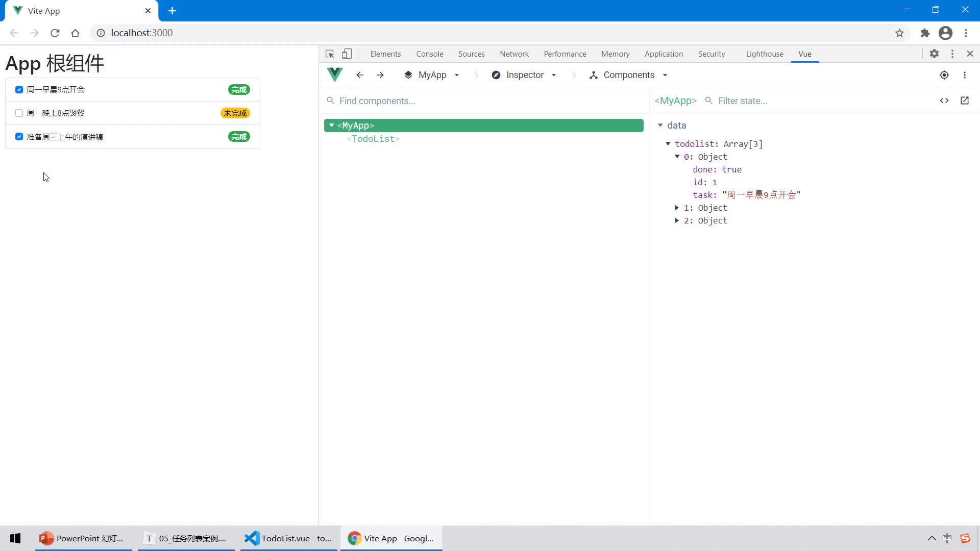
Task: Click the TodoList component in tree
Action: pos(372,139)
